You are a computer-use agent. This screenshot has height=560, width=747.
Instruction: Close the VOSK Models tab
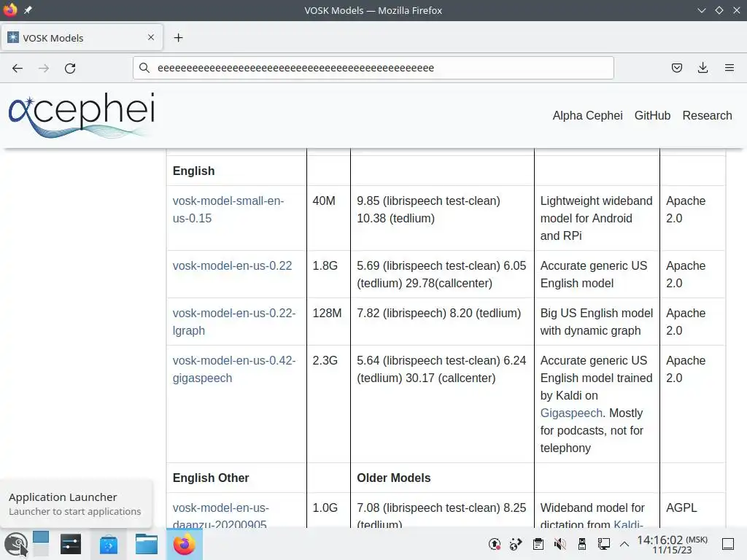pyautogui.click(x=151, y=37)
